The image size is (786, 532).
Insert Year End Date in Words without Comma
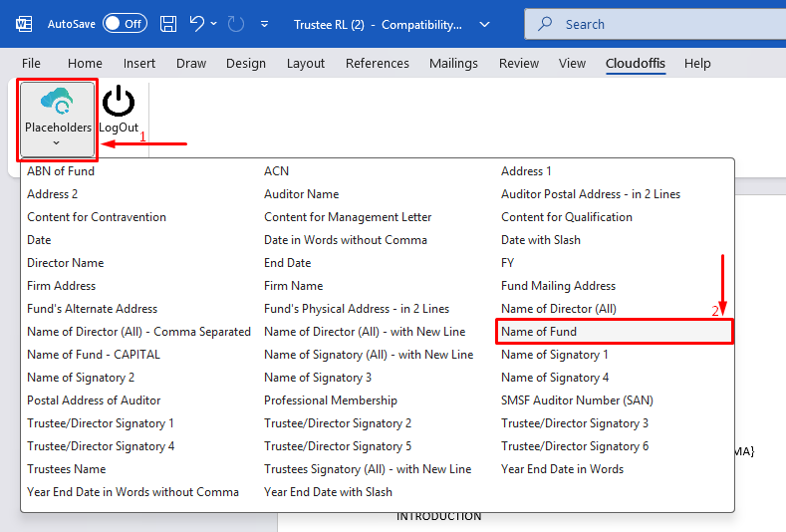(132, 492)
